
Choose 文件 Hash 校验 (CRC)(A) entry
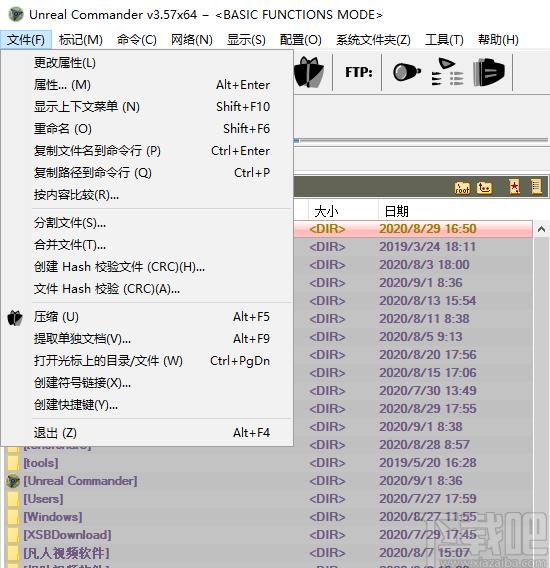[x=147, y=289]
